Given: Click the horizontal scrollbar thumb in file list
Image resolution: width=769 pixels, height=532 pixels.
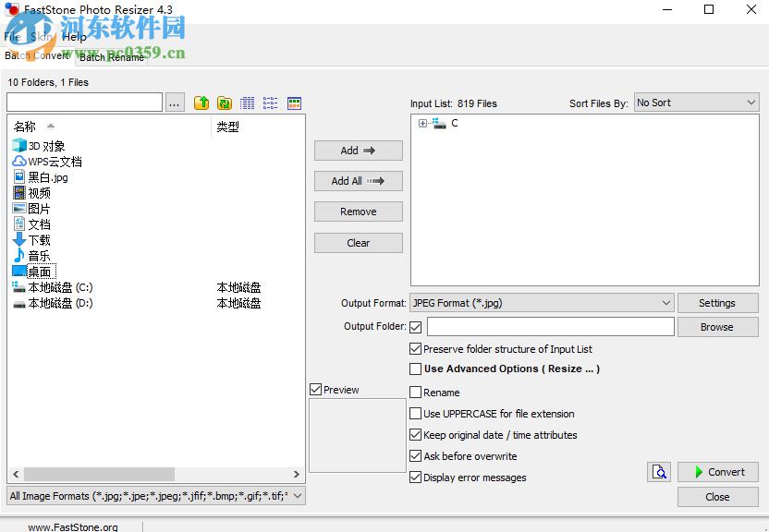Looking at the screenshot, I should click(x=99, y=474).
